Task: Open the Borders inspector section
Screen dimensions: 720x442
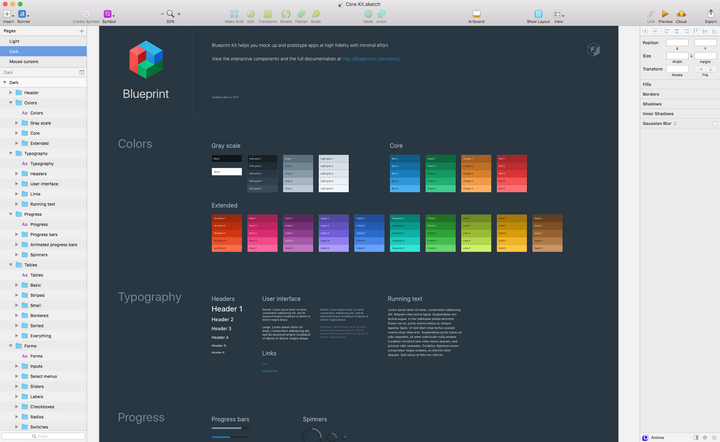Action: coord(680,94)
